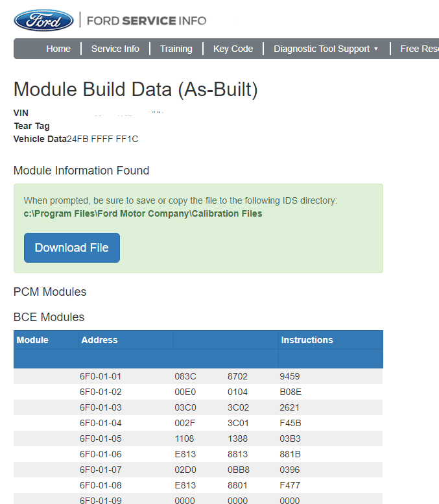Image resolution: width=439 pixels, height=504 pixels.
Task: Click Module Build Data (As-Built) title
Action: tap(136, 90)
